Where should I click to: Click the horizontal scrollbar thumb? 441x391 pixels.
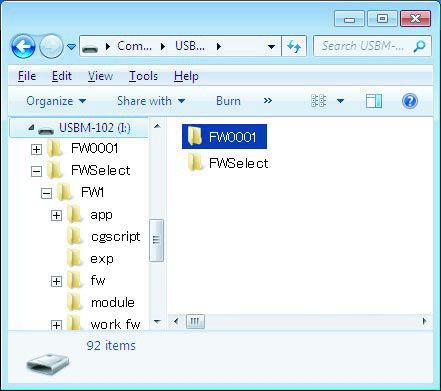point(195,321)
